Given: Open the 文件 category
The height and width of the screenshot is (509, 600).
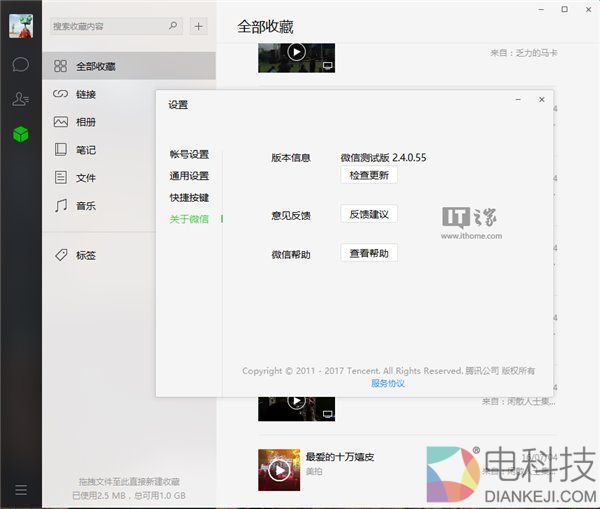Looking at the screenshot, I should point(86,178).
